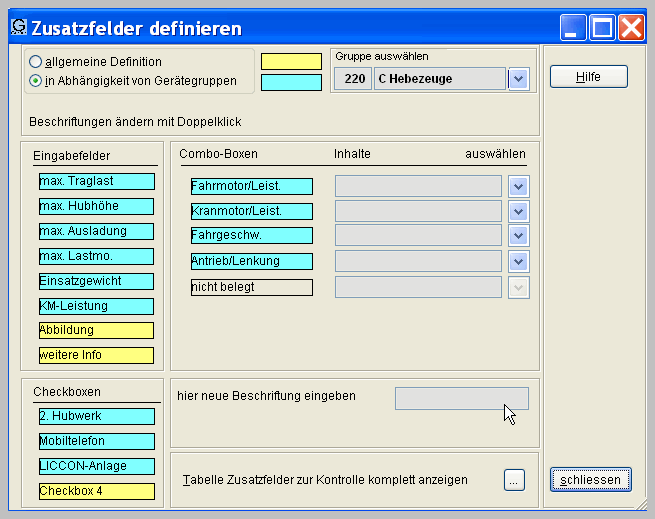Select the 'max. Traglast' field label
655x519 pixels.
click(96, 181)
